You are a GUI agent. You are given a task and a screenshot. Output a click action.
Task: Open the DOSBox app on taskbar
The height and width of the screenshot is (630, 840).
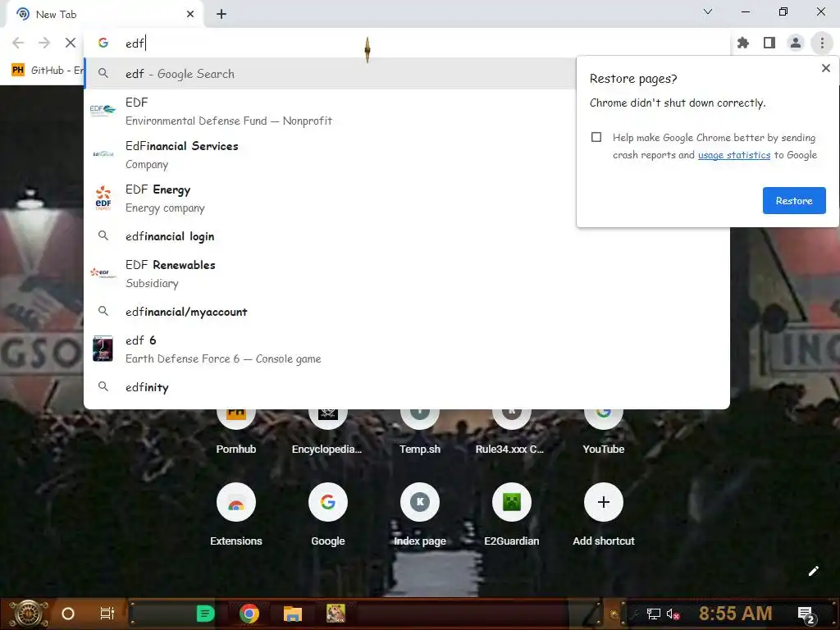click(x=336, y=614)
